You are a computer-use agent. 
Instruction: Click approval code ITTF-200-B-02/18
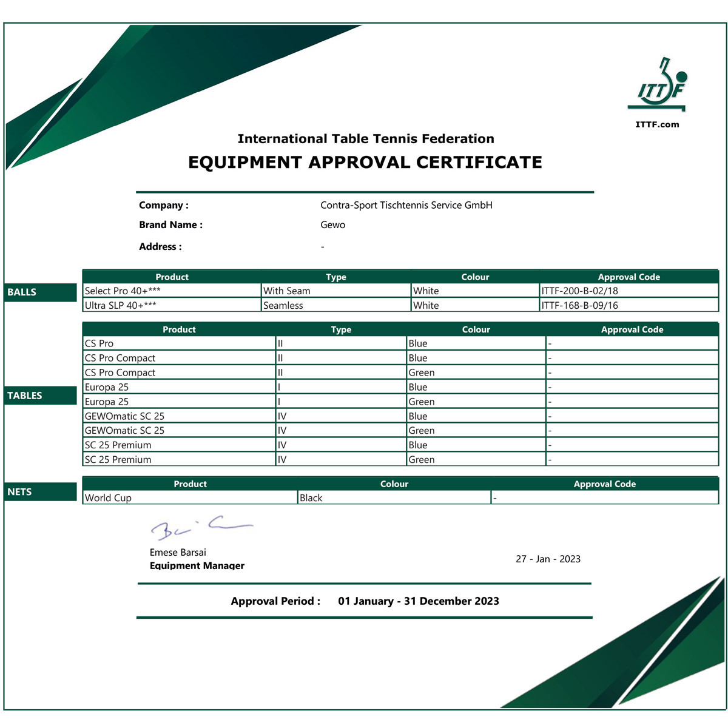(x=579, y=291)
